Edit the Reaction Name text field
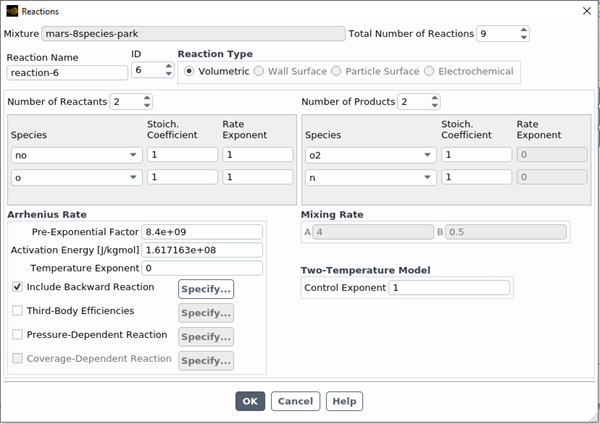Viewport: 600px width, 424px height. (67, 72)
